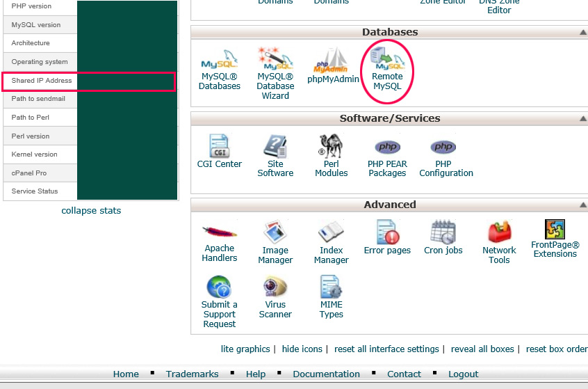
Task: Open PHP Configuration icon
Action: point(443,147)
